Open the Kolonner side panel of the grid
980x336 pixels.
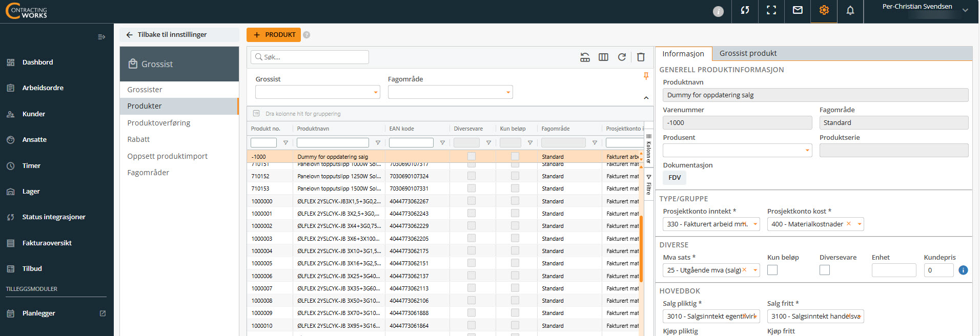pos(649,149)
